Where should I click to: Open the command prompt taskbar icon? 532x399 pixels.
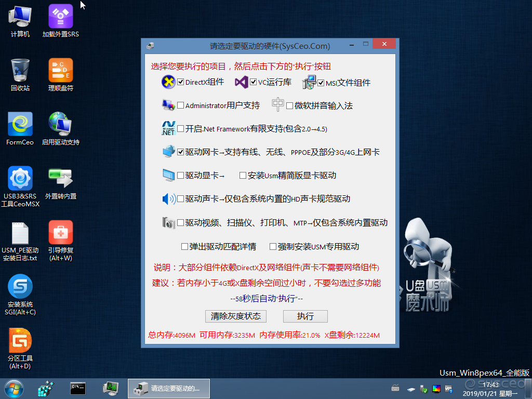(78, 389)
